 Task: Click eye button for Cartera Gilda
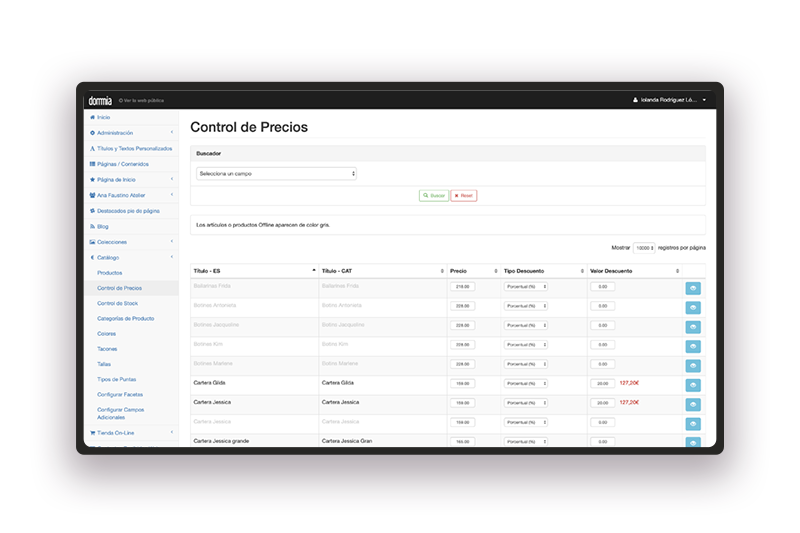(693, 385)
